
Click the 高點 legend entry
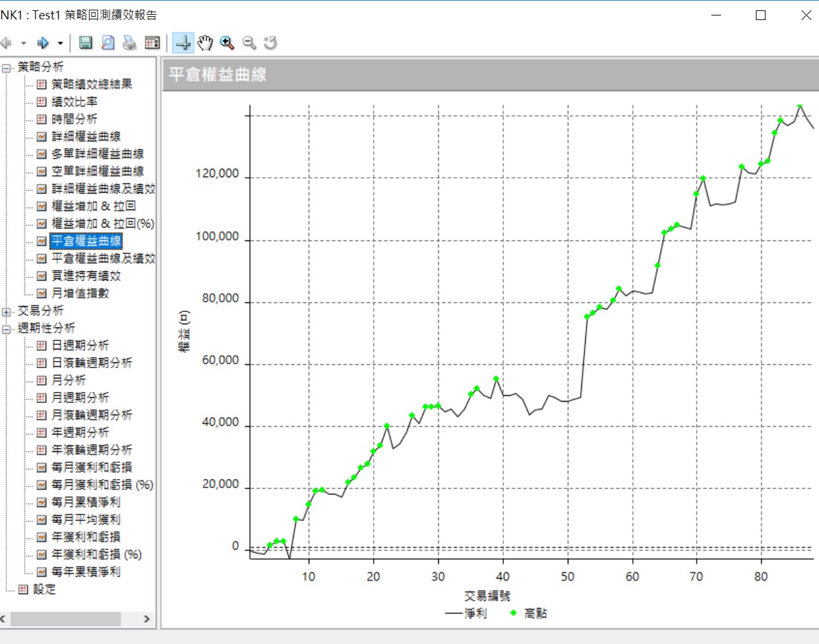(528, 613)
